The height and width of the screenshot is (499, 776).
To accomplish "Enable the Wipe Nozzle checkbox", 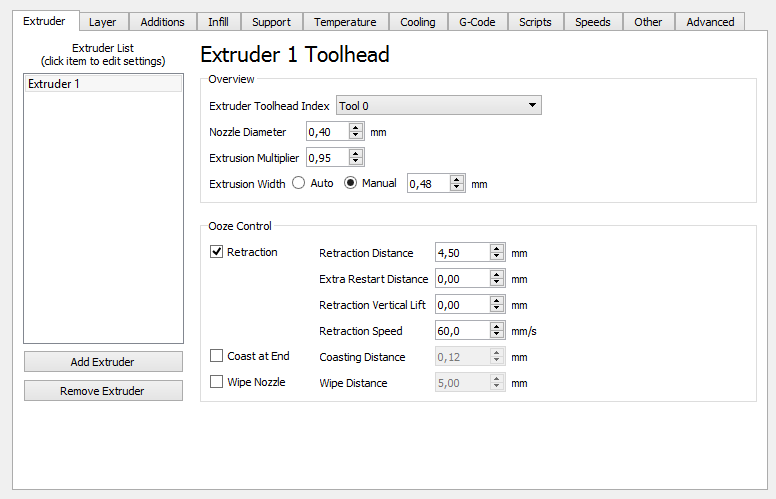I will coord(216,382).
